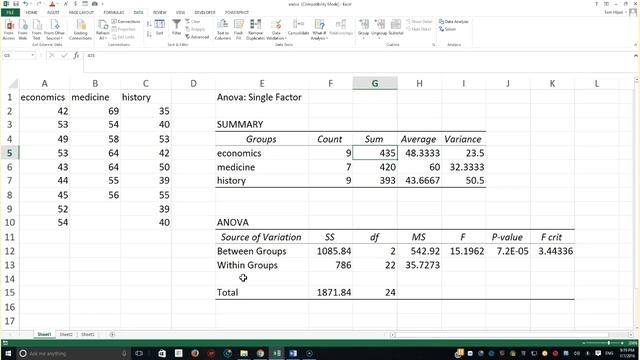
Task: Toggle the Filter funnel icon
Action: [x=176, y=27]
